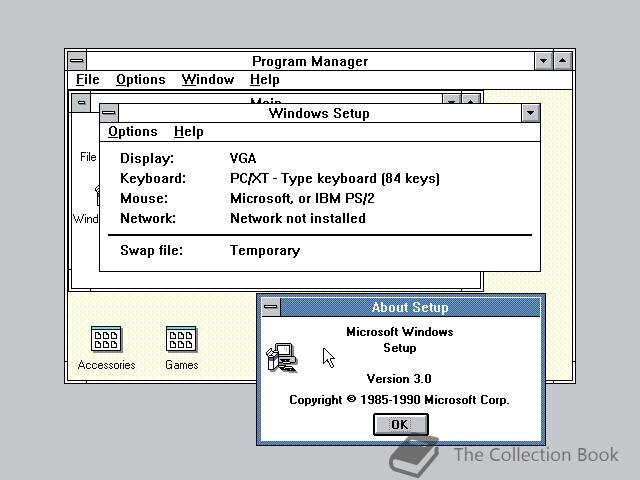Image resolution: width=640 pixels, height=480 pixels.
Task: Click the Windows Setup title bar
Action: pyautogui.click(x=320, y=113)
